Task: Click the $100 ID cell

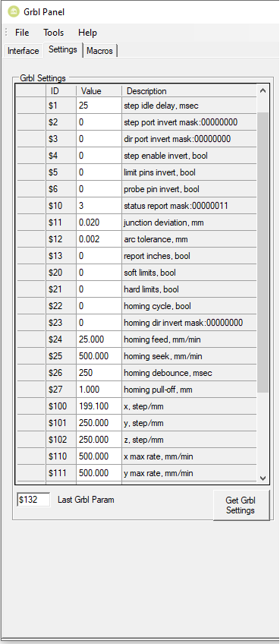Action: point(61,406)
